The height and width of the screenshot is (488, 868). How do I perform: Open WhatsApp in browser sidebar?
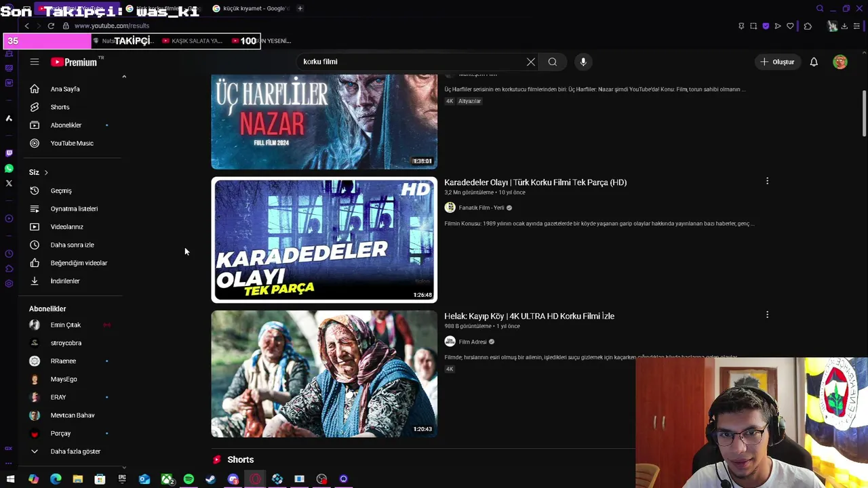[9, 168]
